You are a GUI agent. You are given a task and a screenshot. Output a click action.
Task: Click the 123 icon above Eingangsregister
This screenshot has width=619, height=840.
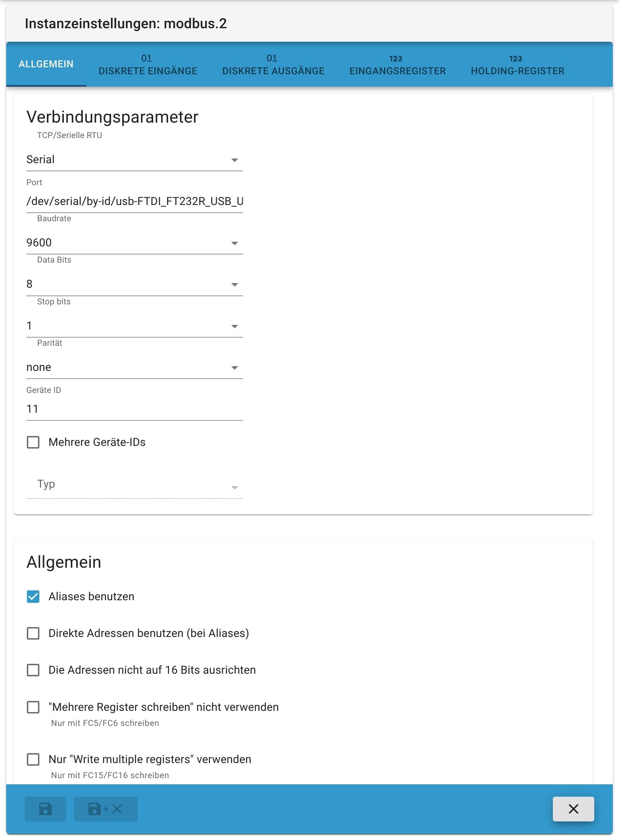pyautogui.click(x=396, y=59)
